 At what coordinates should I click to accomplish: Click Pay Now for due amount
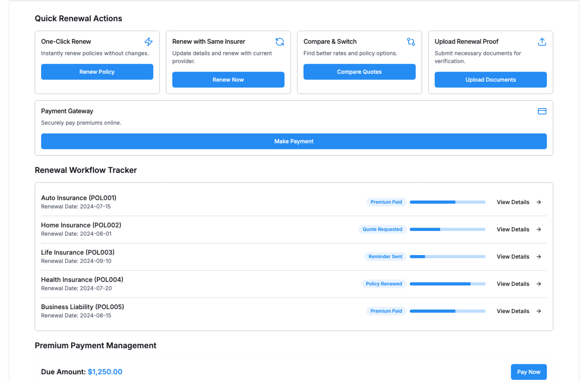[528, 372]
